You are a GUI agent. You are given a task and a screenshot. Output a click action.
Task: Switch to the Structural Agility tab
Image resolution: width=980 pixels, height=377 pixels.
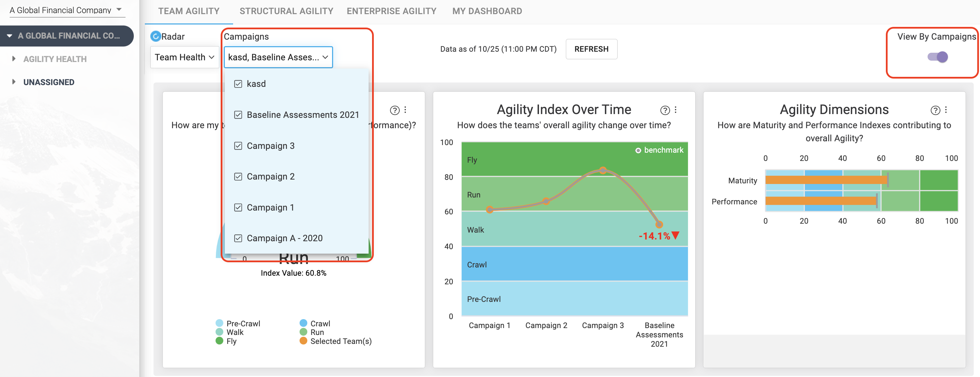pyautogui.click(x=286, y=11)
